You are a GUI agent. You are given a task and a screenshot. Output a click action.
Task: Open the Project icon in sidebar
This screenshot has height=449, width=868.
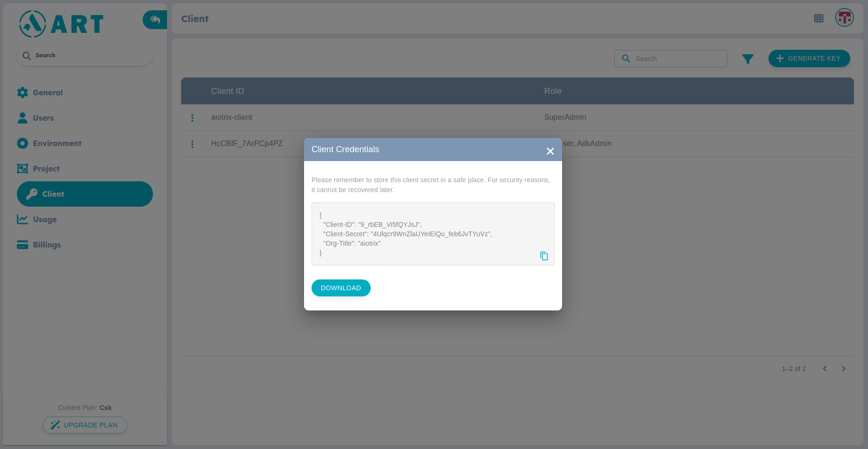tap(23, 169)
